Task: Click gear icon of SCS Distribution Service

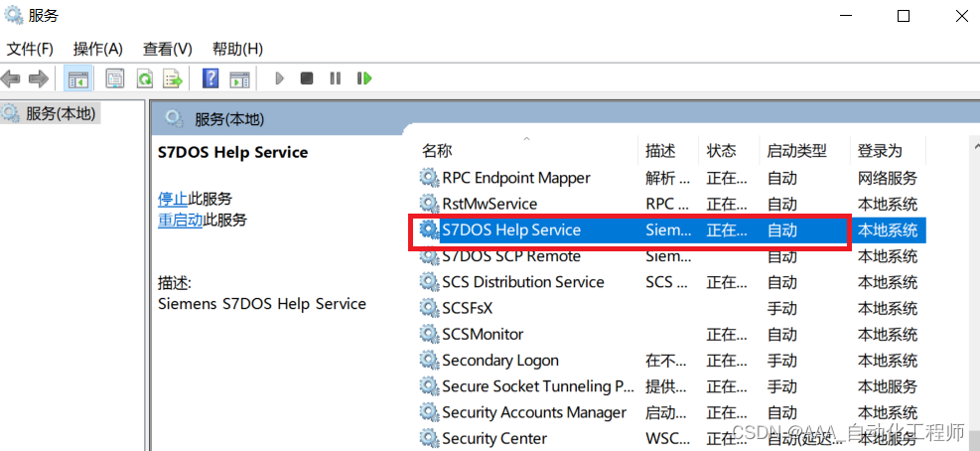Action: 429,282
